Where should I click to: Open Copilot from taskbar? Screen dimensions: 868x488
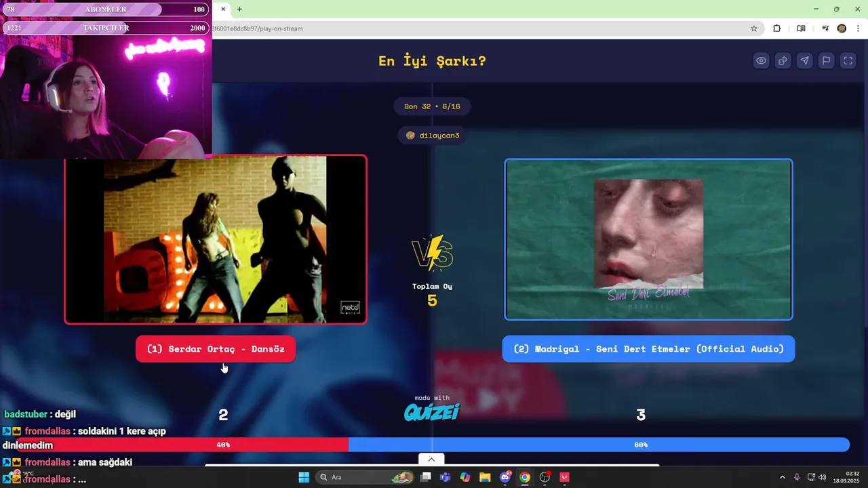[x=465, y=477]
